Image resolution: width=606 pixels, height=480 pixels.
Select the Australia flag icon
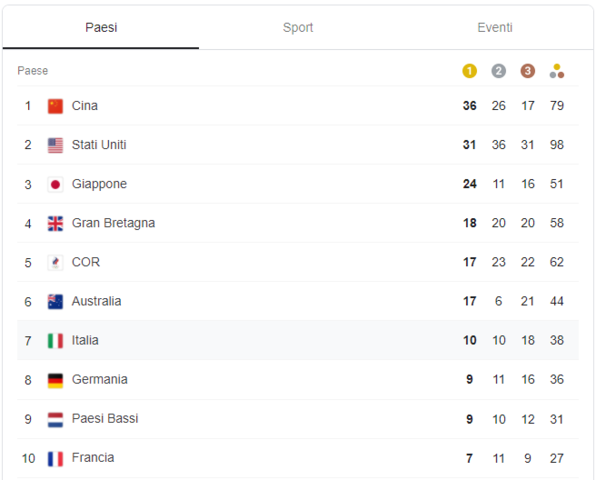[x=55, y=301]
